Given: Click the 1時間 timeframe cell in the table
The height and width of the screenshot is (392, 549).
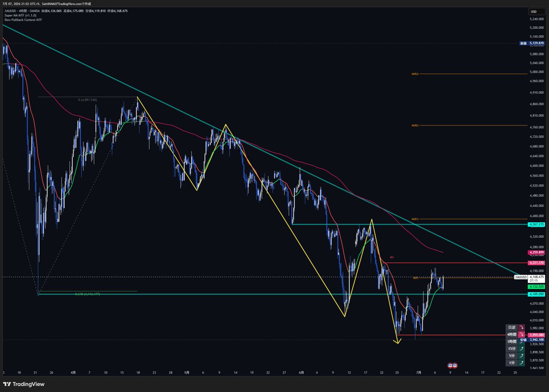Looking at the screenshot, I should tap(511, 342).
